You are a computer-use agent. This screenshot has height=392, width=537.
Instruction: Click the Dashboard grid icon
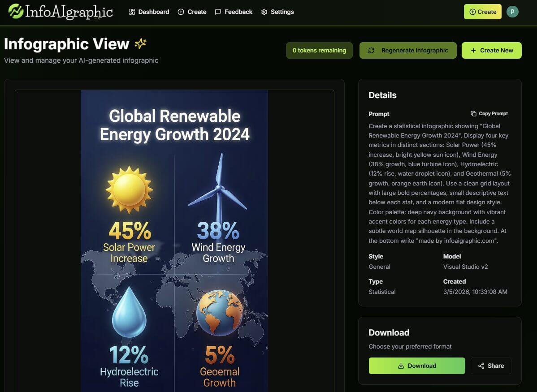click(x=132, y=12)
